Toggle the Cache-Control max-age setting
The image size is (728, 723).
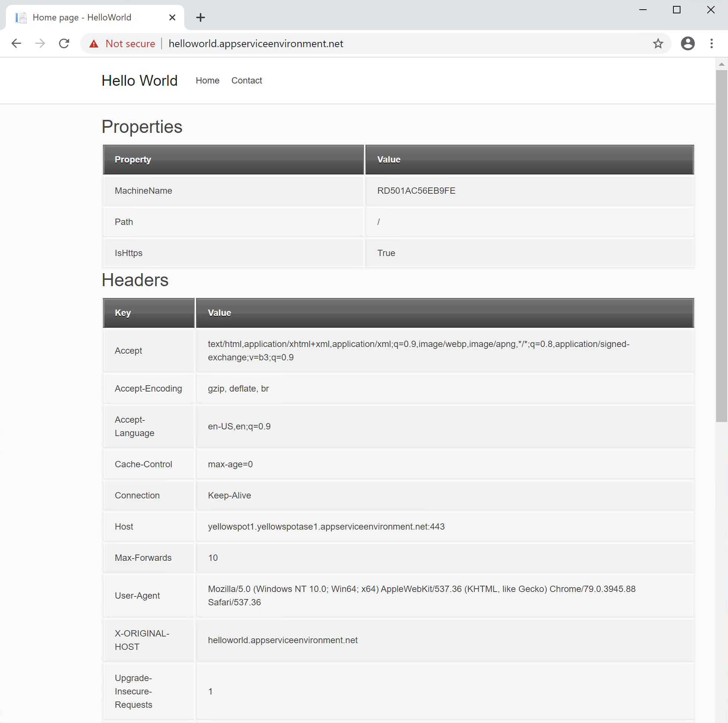pyautogui.click(x=229, y=464)
